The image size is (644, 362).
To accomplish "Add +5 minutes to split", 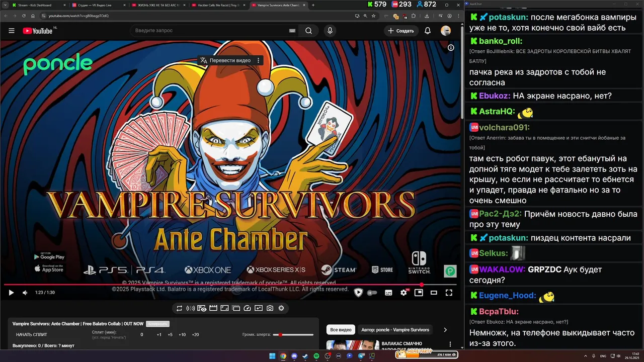I will click(170, 335).
